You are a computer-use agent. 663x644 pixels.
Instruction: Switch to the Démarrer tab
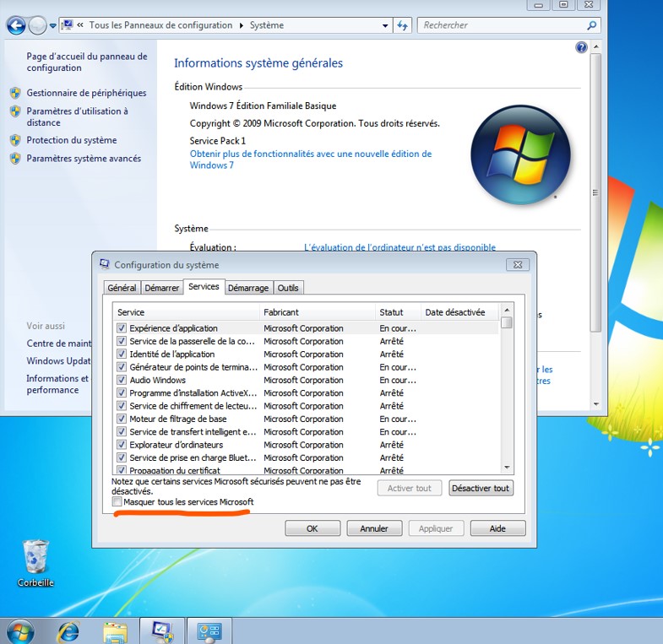pos(161,288)
